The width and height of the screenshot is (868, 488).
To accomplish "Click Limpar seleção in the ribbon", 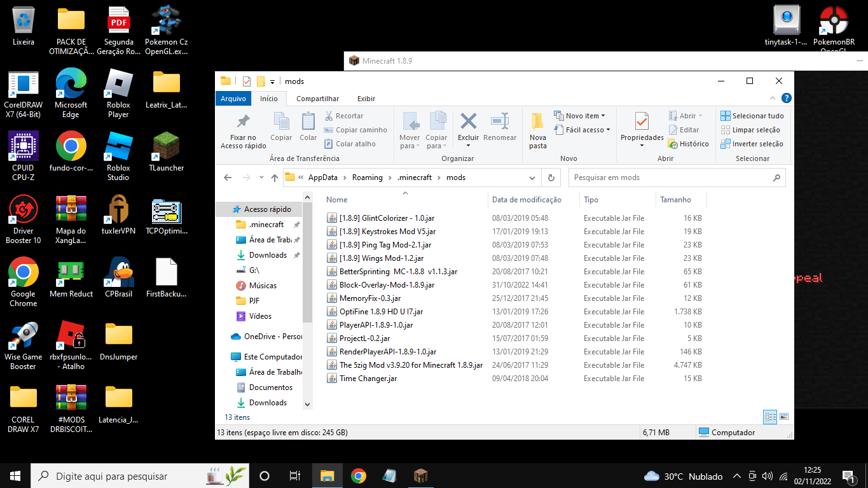I will click(x=750, y=130).
